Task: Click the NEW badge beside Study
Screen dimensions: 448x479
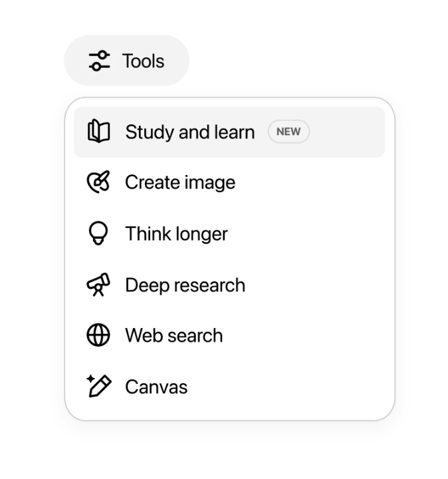Action: 288,132
